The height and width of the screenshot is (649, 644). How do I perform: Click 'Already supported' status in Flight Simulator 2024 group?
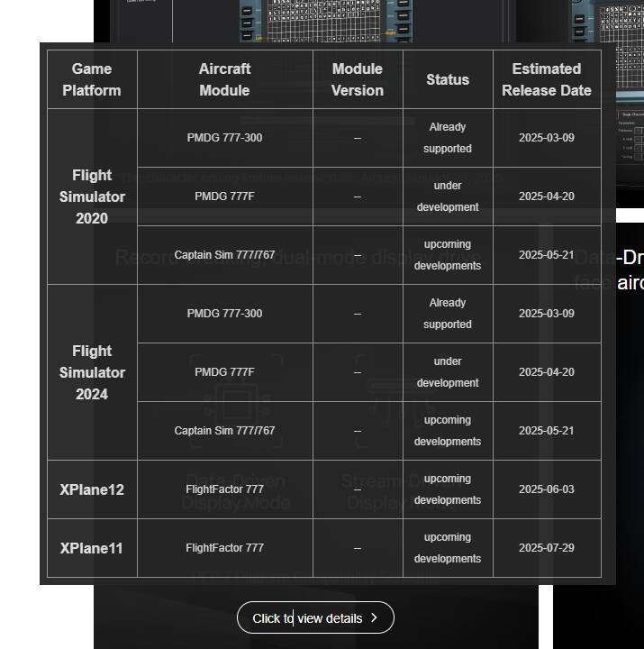[448, 314]
